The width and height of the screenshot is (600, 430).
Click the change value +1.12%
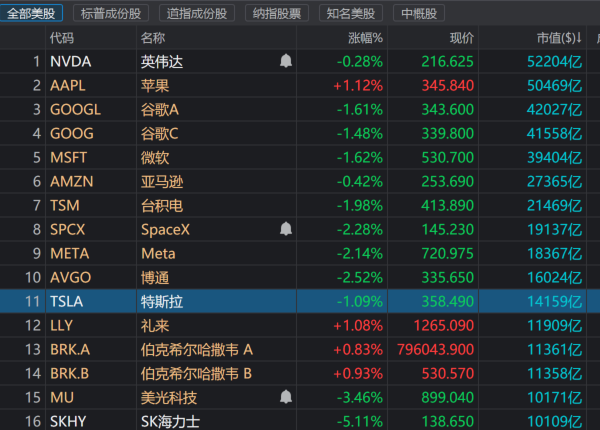[358, 86]
